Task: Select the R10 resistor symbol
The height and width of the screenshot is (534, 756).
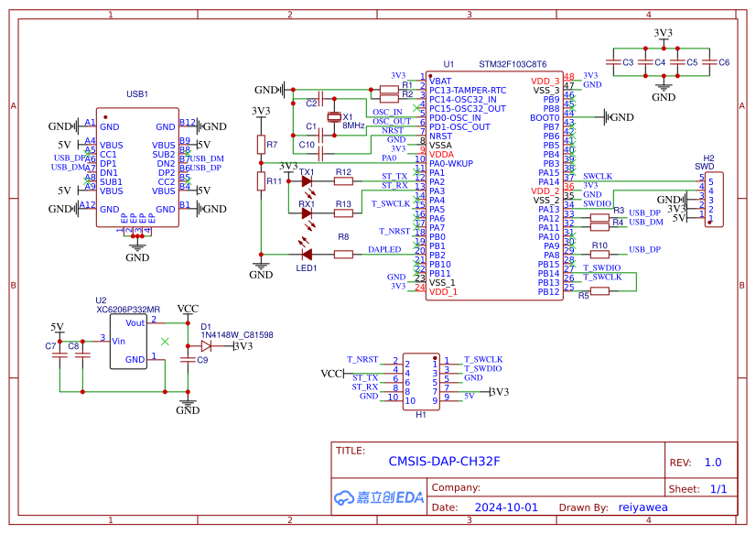Action: 599,255
